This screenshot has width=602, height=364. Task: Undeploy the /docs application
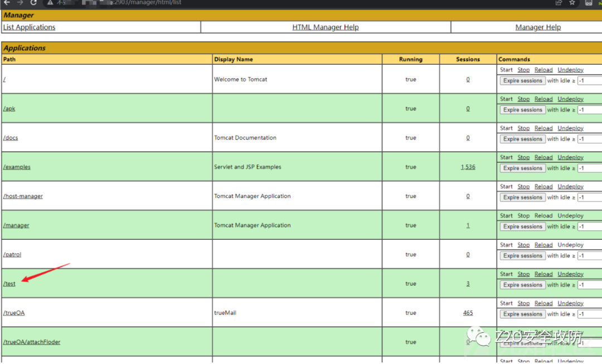(x=571, y=128)
